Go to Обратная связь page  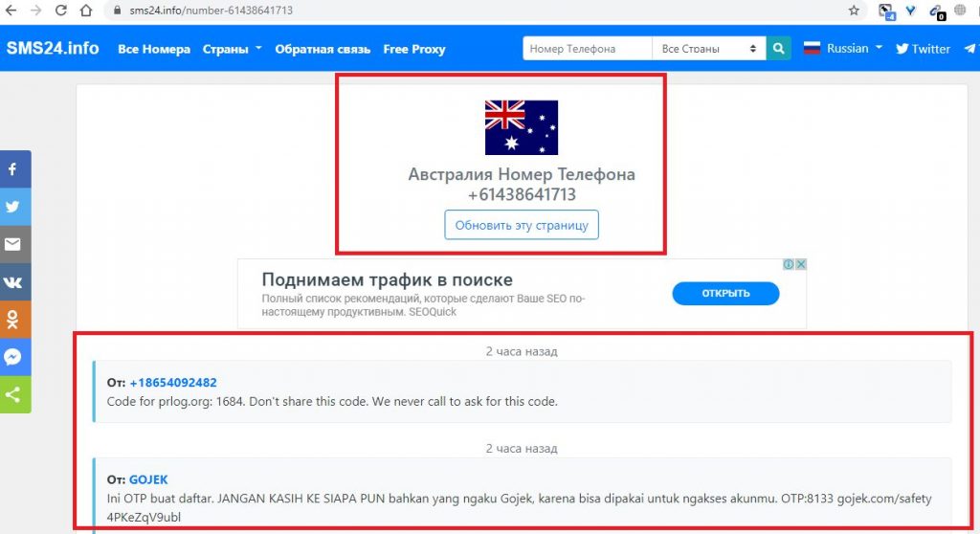[x=323, y=49]
